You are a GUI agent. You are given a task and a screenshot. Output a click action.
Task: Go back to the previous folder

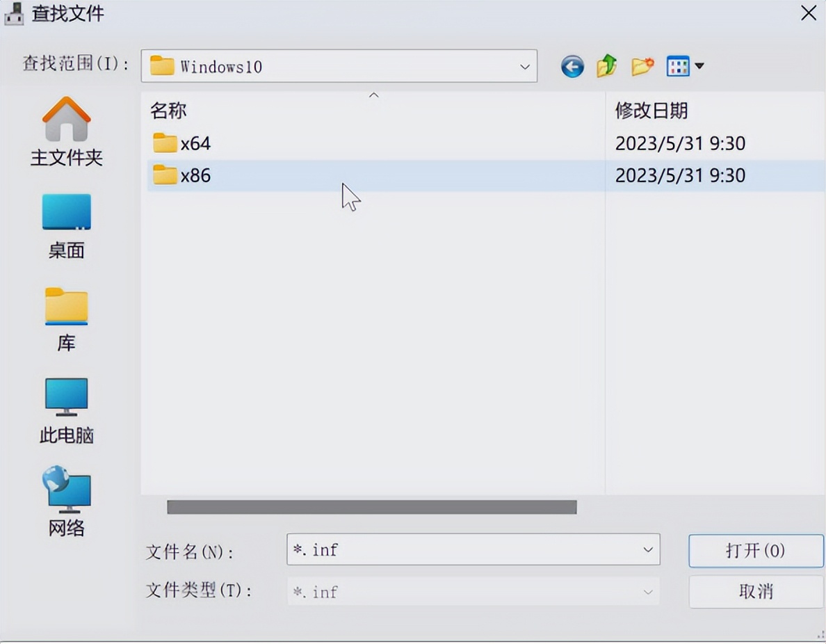point(572,67)
